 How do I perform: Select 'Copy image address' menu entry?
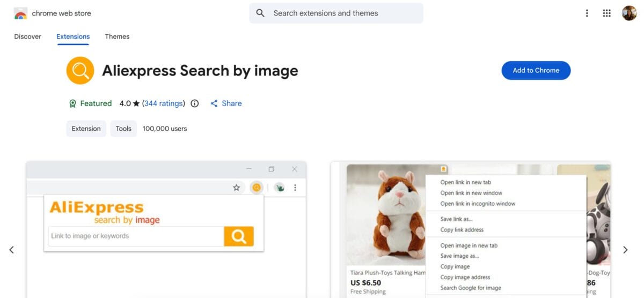pyautogui.click(x=465, y=277)
